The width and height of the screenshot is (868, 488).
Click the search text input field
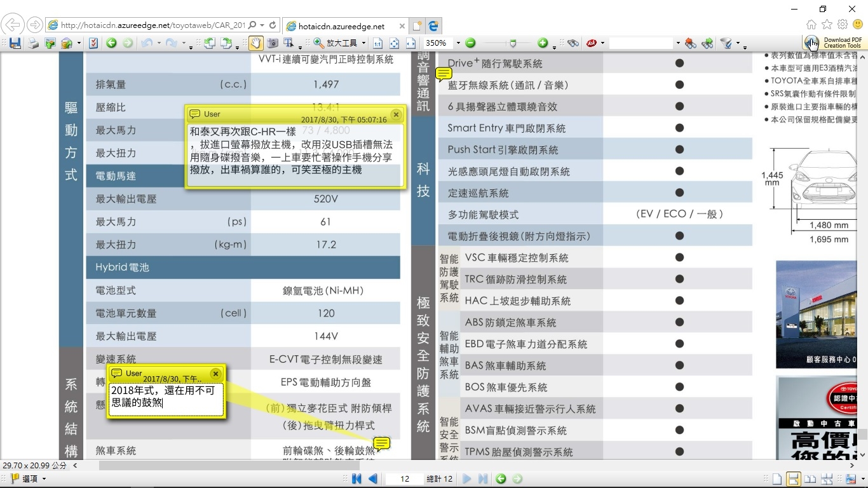(x=641, y=43)
